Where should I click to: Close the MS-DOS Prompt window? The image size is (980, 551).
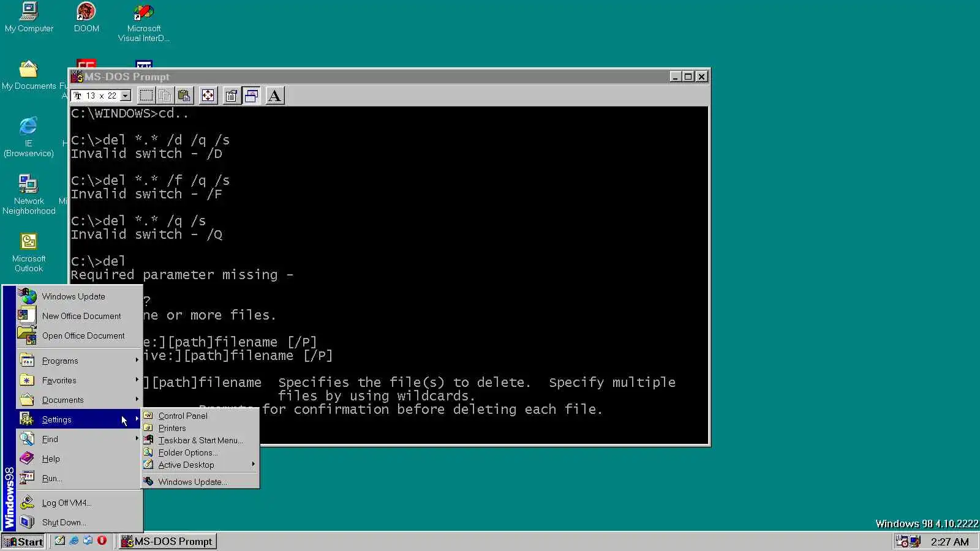click(x=702, y=77)
